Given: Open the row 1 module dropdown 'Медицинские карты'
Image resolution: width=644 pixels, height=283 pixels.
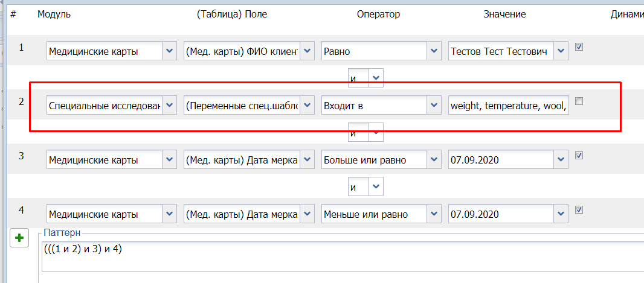Looking at the screenshot, I should [x=170, y=51].
